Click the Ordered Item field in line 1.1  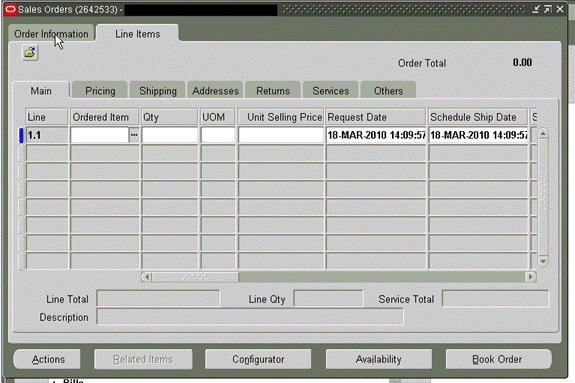coord(99,135)
